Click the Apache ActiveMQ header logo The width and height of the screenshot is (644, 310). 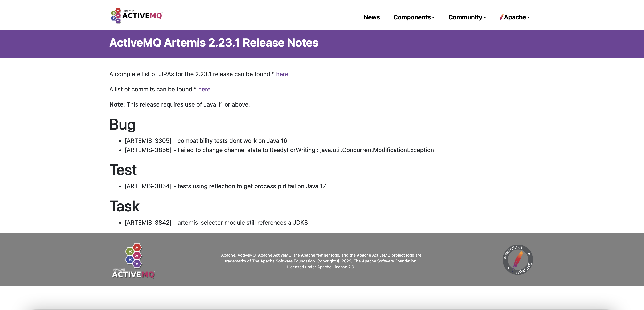point(136,16)
